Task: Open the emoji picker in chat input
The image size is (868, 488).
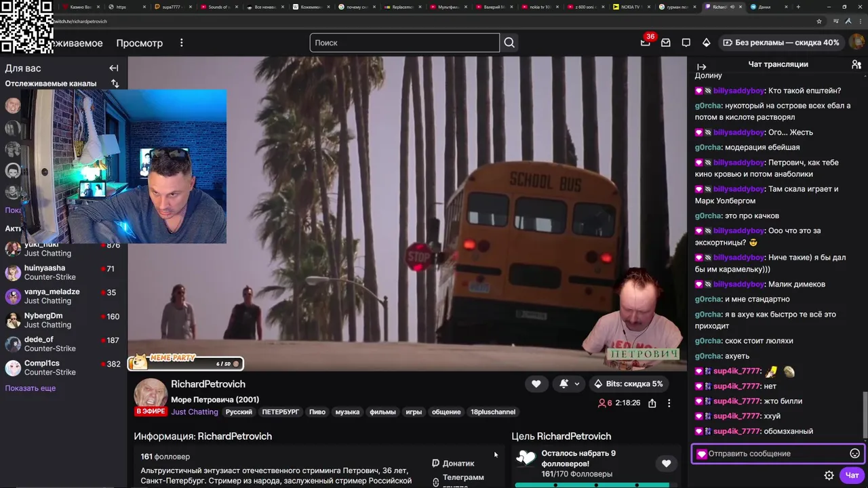Action: pyautogui.click(x=854, y=453)
